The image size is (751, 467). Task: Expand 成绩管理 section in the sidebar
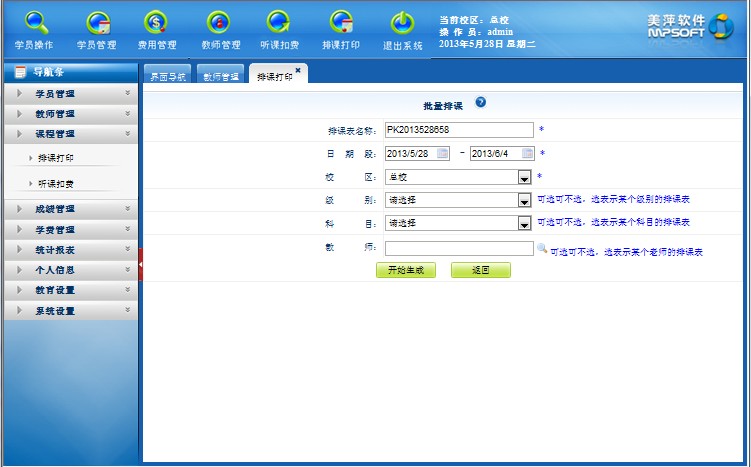click(x=70, y=209)
